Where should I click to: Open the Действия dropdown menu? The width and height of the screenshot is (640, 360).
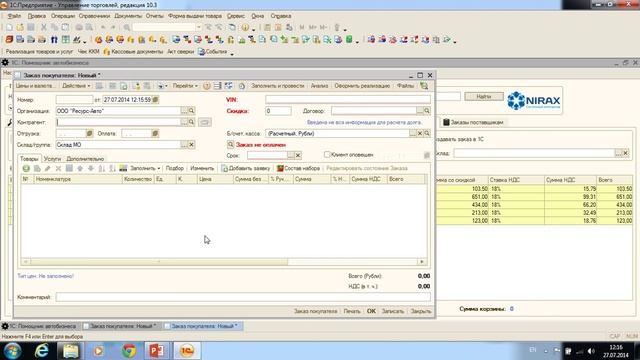[76, 86]
